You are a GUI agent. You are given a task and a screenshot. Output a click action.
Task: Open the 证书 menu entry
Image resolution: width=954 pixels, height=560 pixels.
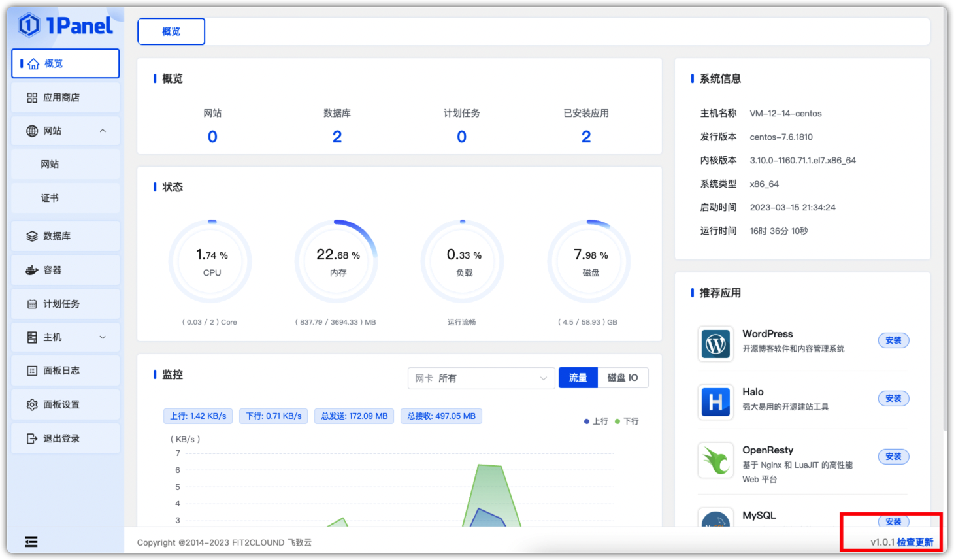coord(50,197)
